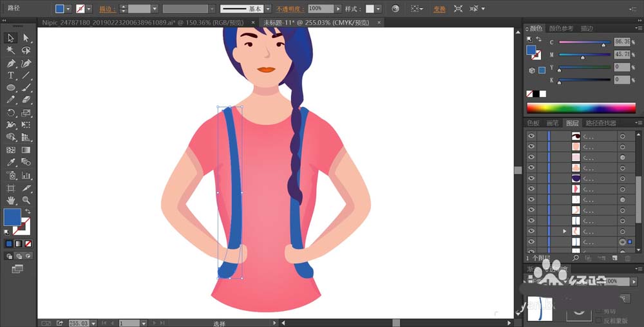This screenshot has width=644, height=327.
Task: Select the Line Segment tool
Action: click(26, 75)
